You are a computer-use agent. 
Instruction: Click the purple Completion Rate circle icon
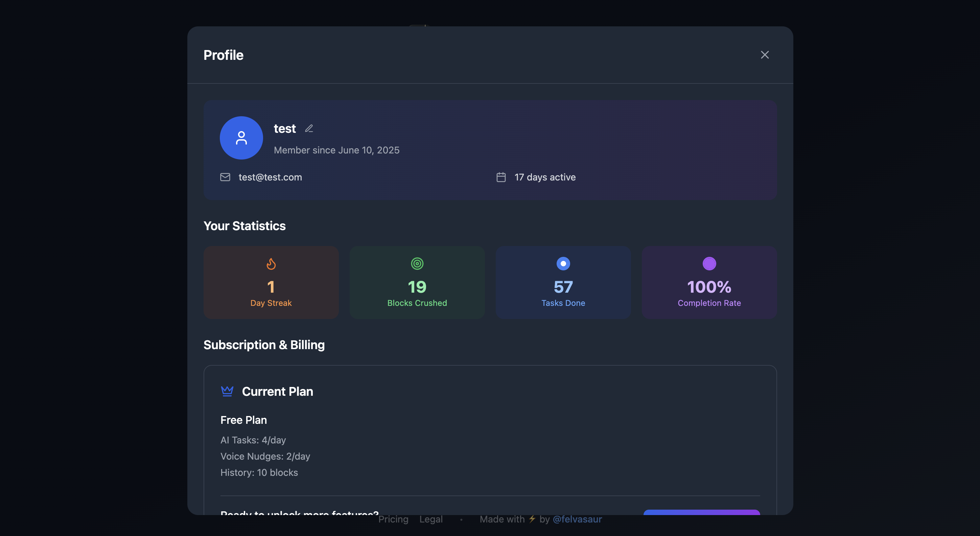(x=709, y=264)
